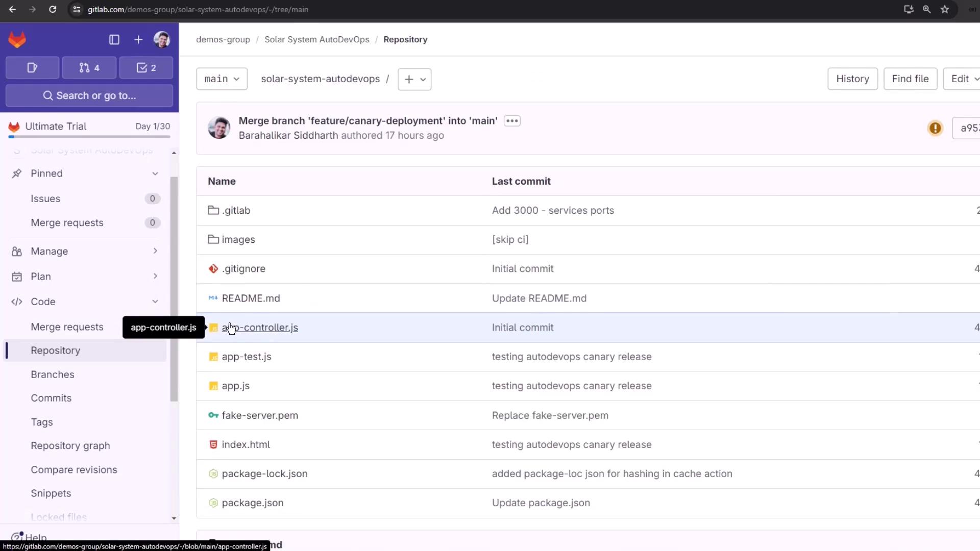Open the user avatar menu in sidebar
This screenshot has height=551, width=980.
162,40
